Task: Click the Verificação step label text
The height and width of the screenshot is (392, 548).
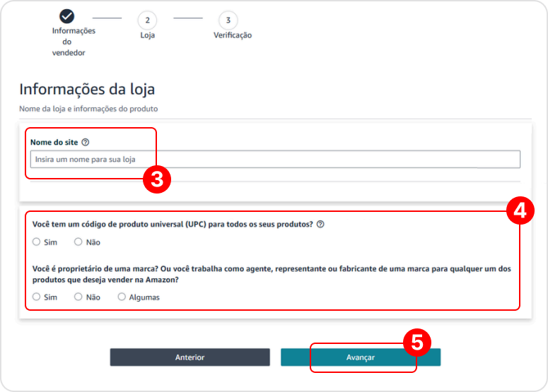Action: point(233,35)
